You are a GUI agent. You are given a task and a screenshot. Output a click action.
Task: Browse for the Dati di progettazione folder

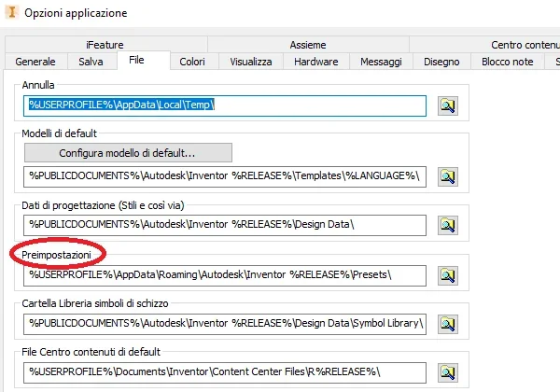pyautogui.click(x=448, y=225)
